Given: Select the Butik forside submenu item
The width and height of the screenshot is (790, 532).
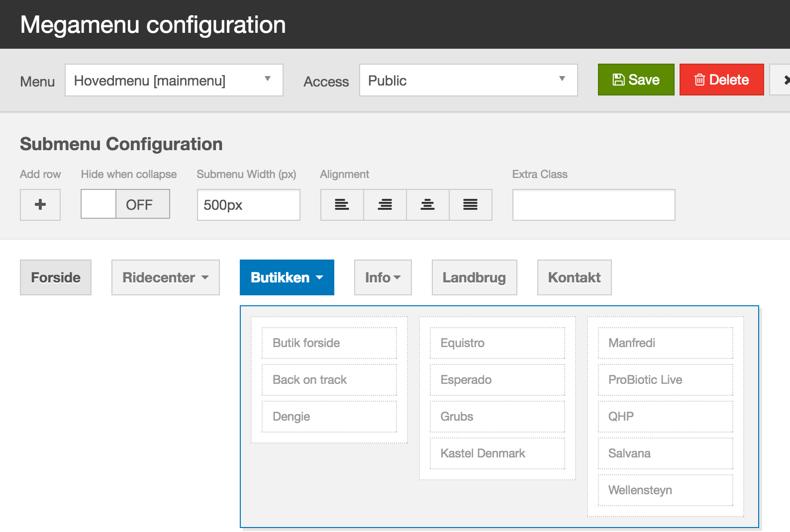Looking at the screenshot, I should pyautogui.click(x=329, y=343).
